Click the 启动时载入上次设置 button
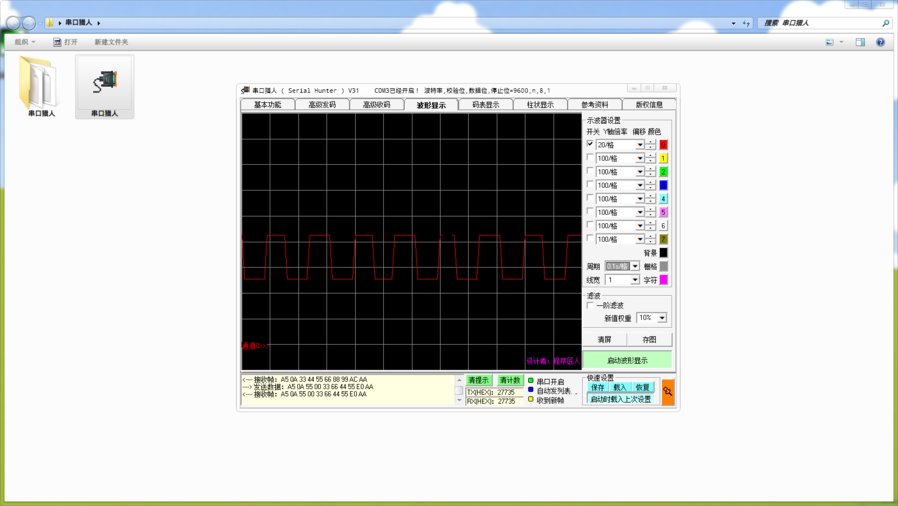 pyautogui.click(x=621, y=399)
